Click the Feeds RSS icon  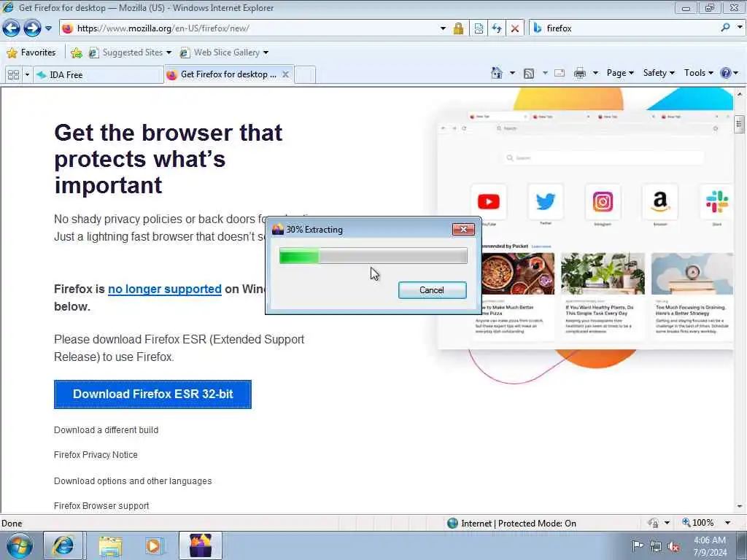click(529, 74)
